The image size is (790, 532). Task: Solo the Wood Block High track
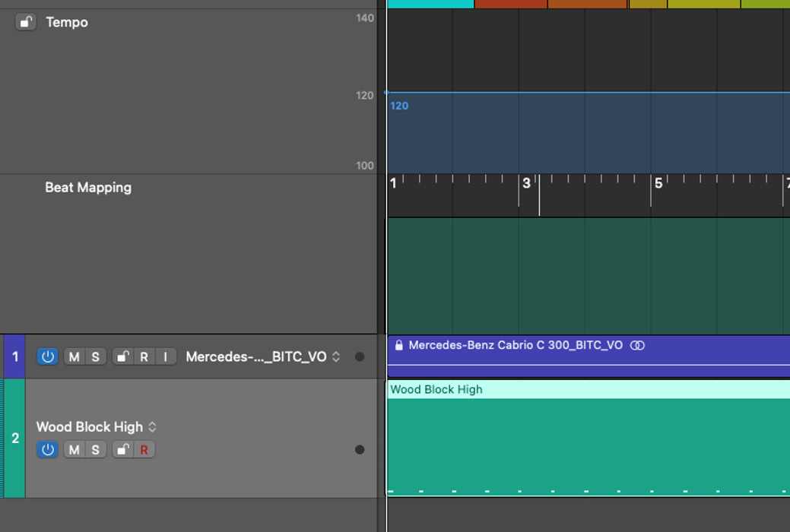95,449
